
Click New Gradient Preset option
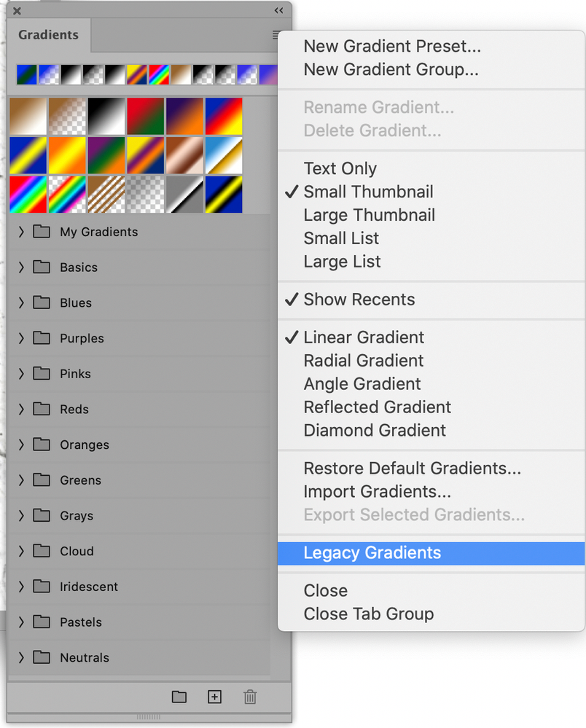392,46
